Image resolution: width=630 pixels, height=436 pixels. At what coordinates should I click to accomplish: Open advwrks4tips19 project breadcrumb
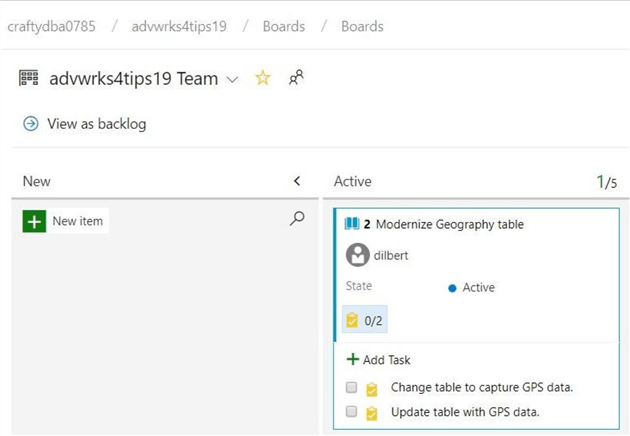coord(179,26)
